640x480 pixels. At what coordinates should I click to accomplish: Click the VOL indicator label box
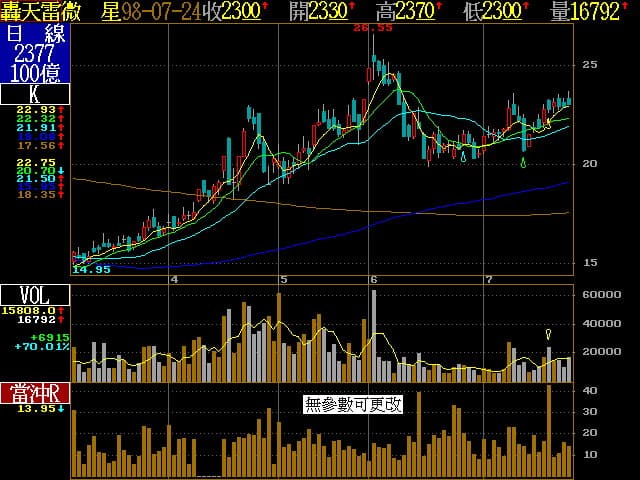(35, 295)
